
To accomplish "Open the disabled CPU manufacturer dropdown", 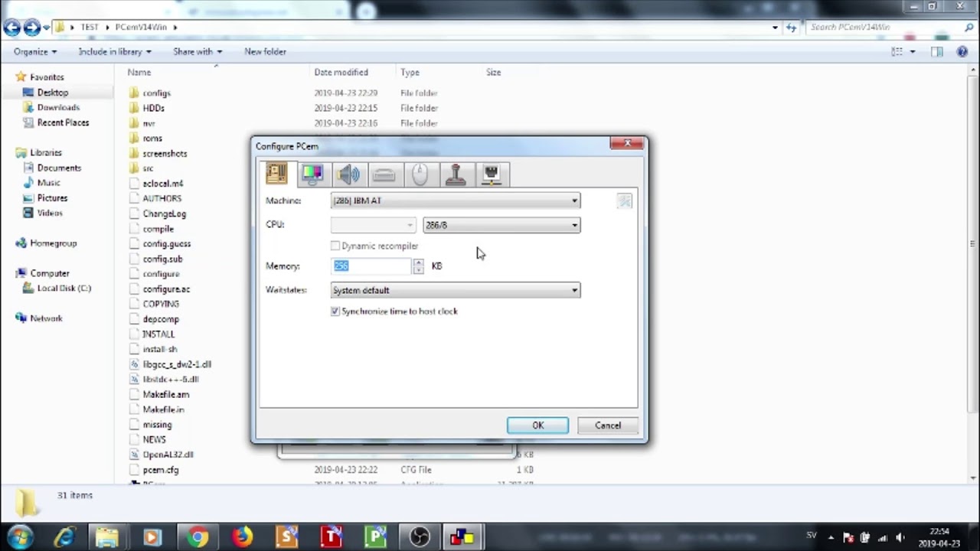I will tap(374, 225).
